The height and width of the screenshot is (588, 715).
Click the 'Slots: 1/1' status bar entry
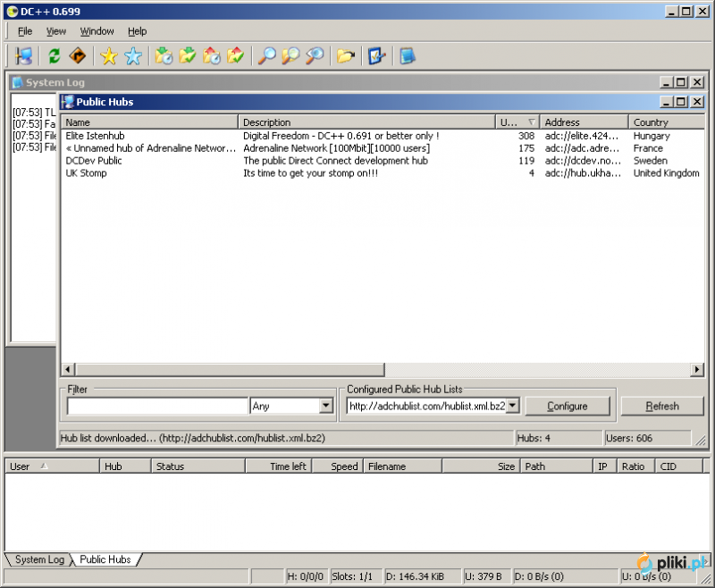(357, 576)
